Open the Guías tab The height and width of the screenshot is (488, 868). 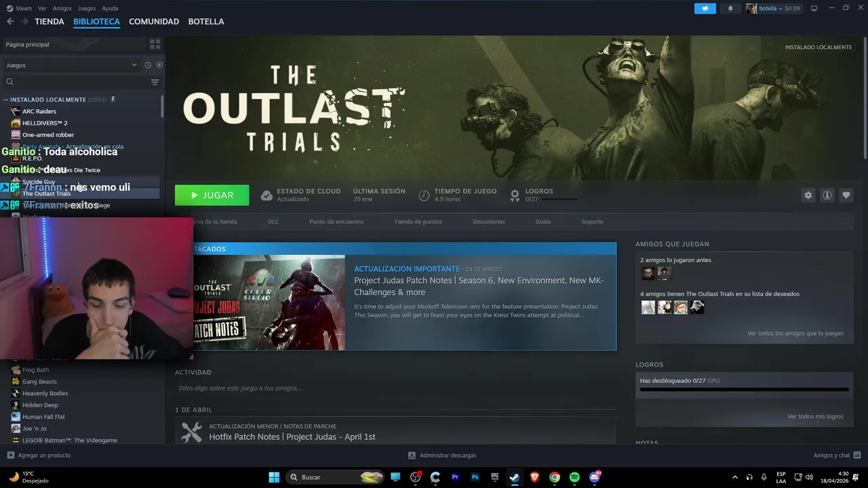point(543,222)
